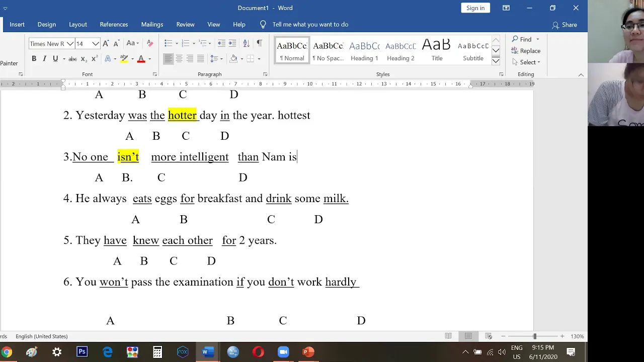Switch to Web Layout view icon
644x362 pixels.
(x=489, y=336)
